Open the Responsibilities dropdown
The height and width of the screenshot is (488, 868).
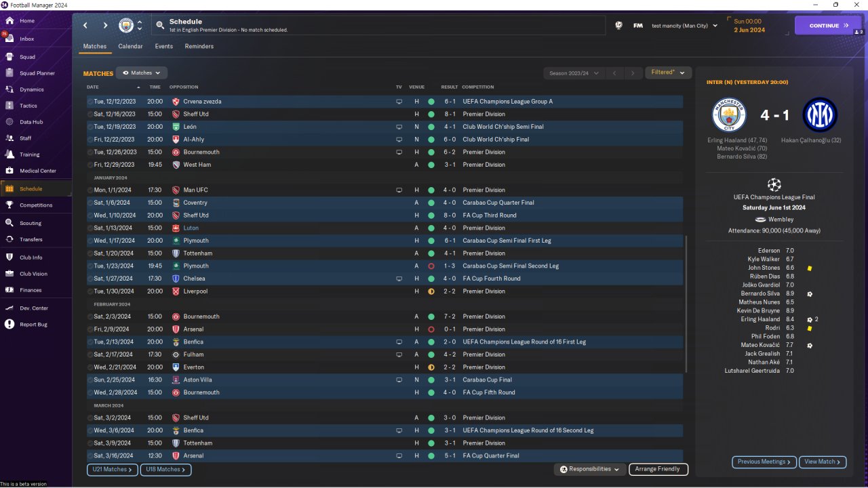coord(590,469)
